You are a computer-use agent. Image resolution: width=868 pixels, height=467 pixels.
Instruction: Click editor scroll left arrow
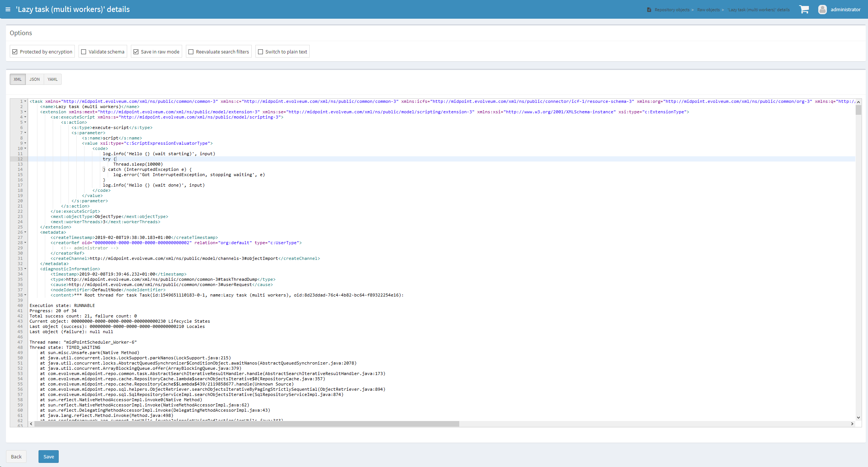(x=31, y=424)
